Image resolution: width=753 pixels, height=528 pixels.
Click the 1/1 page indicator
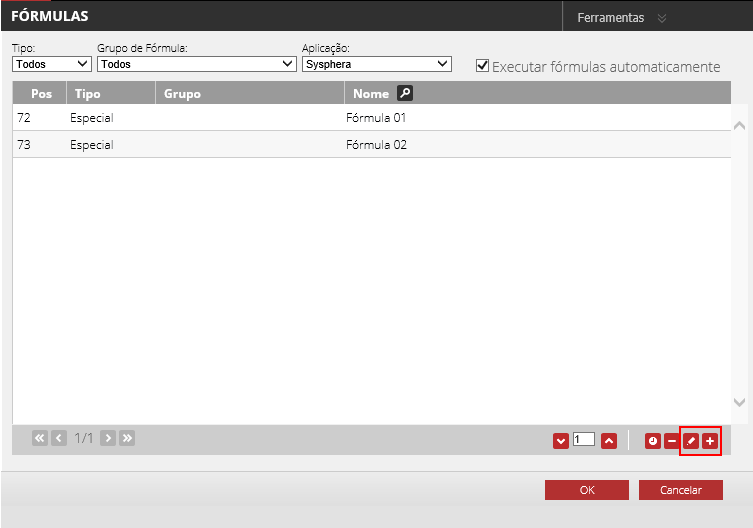[84, 438]
